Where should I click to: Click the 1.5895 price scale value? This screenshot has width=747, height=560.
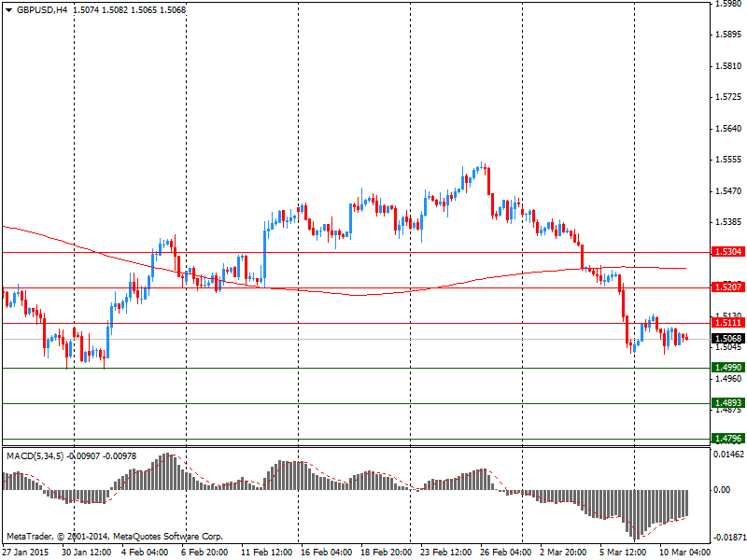click(729, 35)
